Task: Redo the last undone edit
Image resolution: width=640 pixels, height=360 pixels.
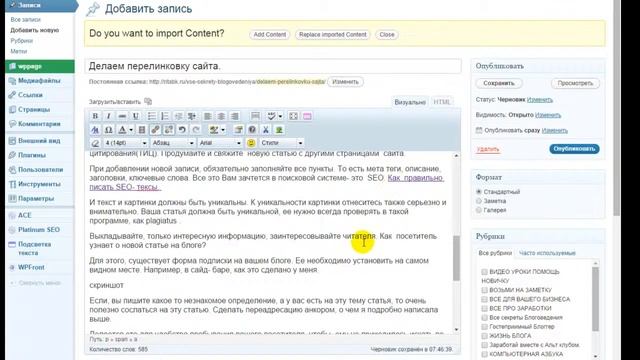Action: (196, 130)
